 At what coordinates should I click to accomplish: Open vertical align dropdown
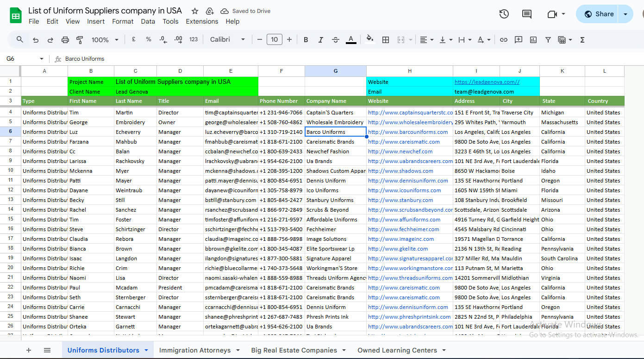(445, 40)
